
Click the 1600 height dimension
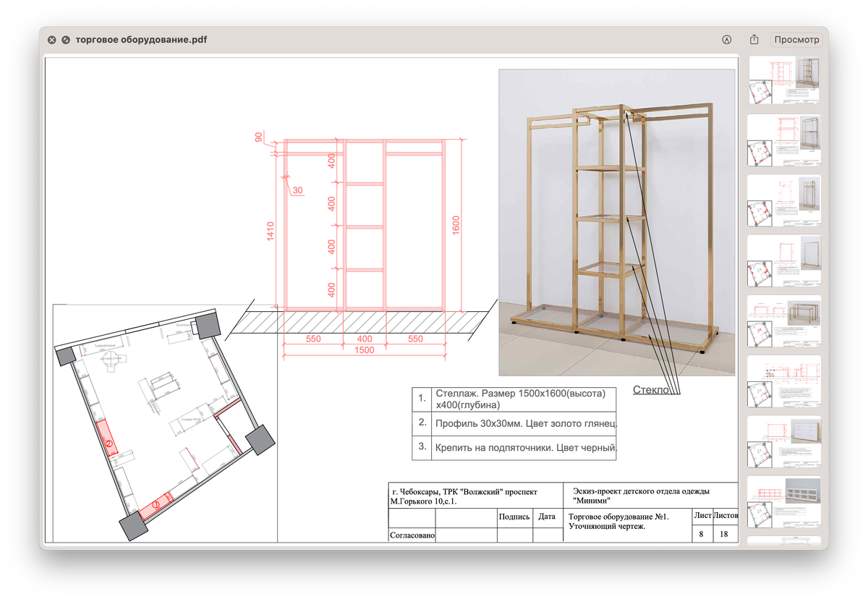(456, 224)
